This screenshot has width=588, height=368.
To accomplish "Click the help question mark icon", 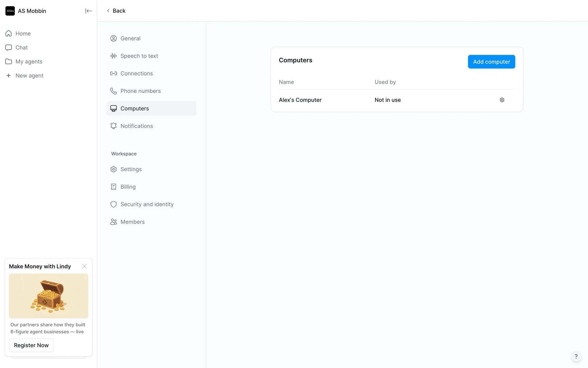I will 576,356.
